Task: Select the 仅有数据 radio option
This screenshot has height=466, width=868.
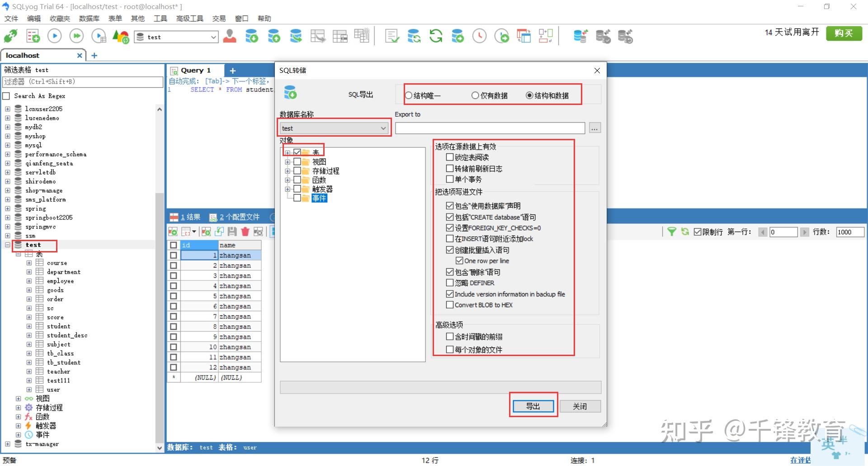Action: pyautogui.click(x=475, y=95)
